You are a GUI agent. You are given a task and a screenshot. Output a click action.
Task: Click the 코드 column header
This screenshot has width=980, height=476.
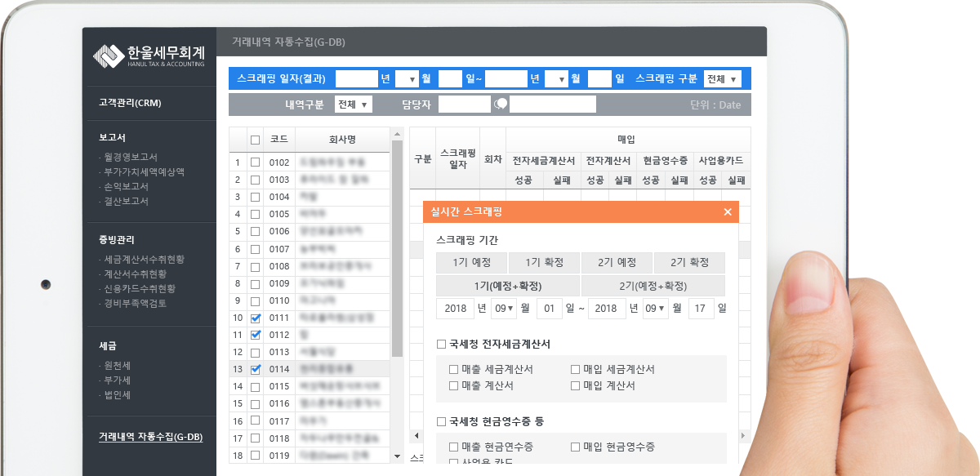click(x=278, y=139)
